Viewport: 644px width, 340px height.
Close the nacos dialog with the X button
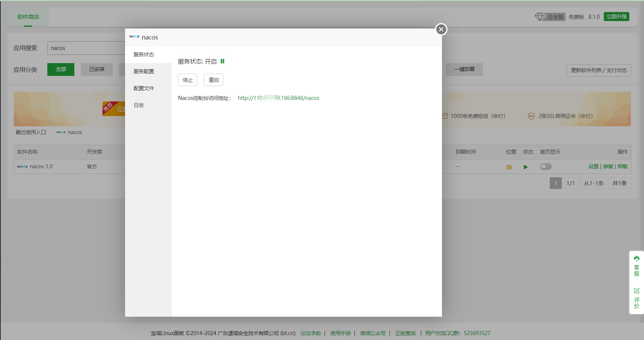(441, 29)
